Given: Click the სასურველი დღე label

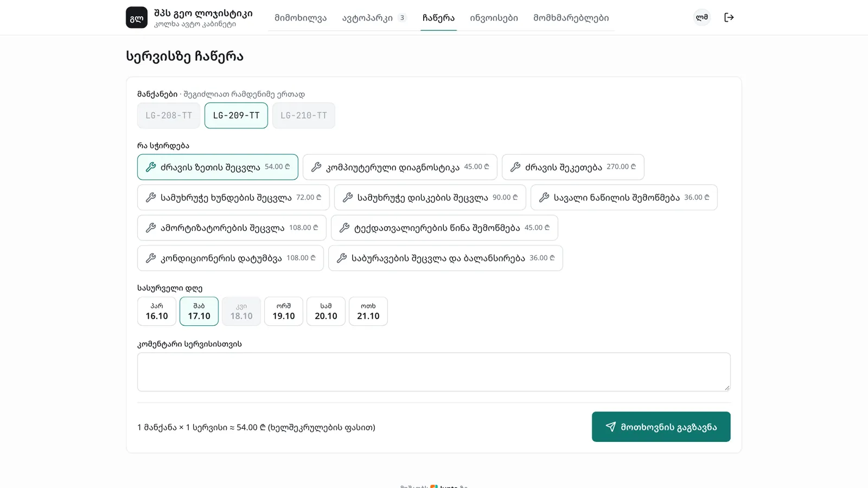Looking at the screenshot, I should pyautogui.click(x=170, y=288).
